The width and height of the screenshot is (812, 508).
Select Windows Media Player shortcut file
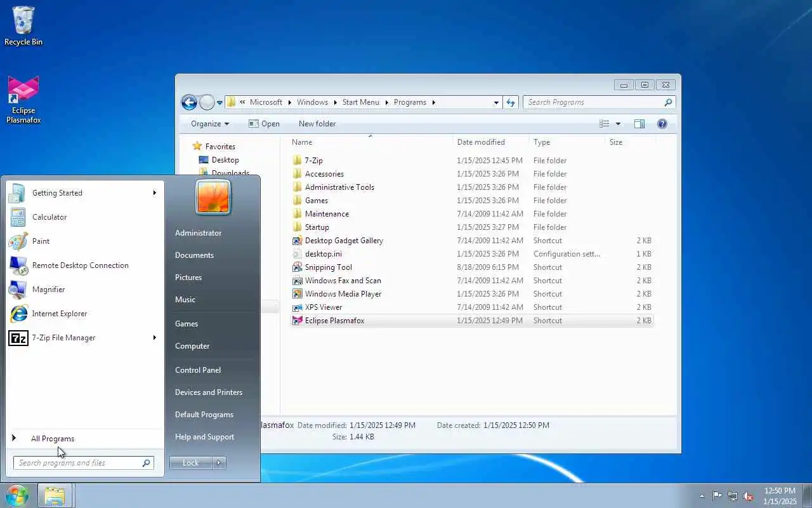click(472, 294)
